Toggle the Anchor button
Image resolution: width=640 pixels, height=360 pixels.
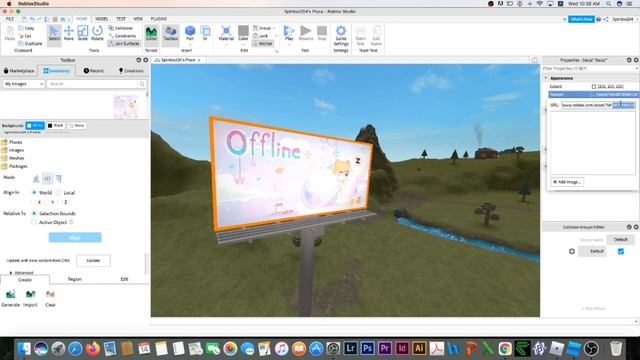262,43
